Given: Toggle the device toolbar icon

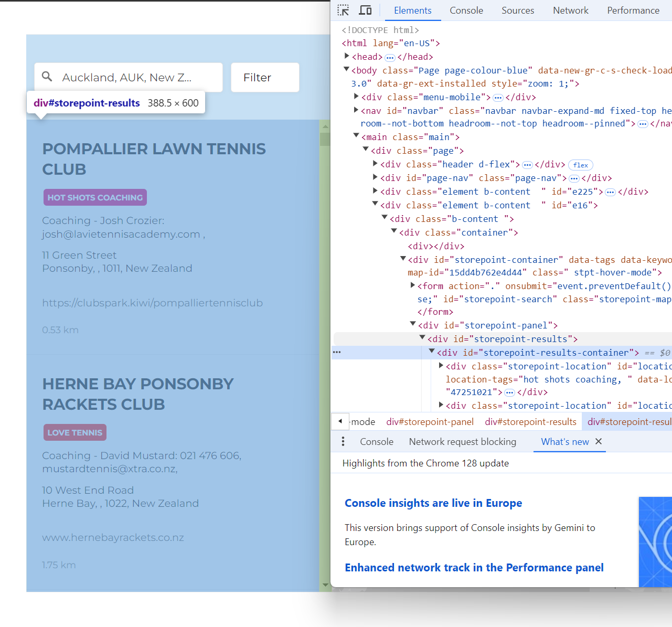Looking at the screenshot, I should (365, 10).
